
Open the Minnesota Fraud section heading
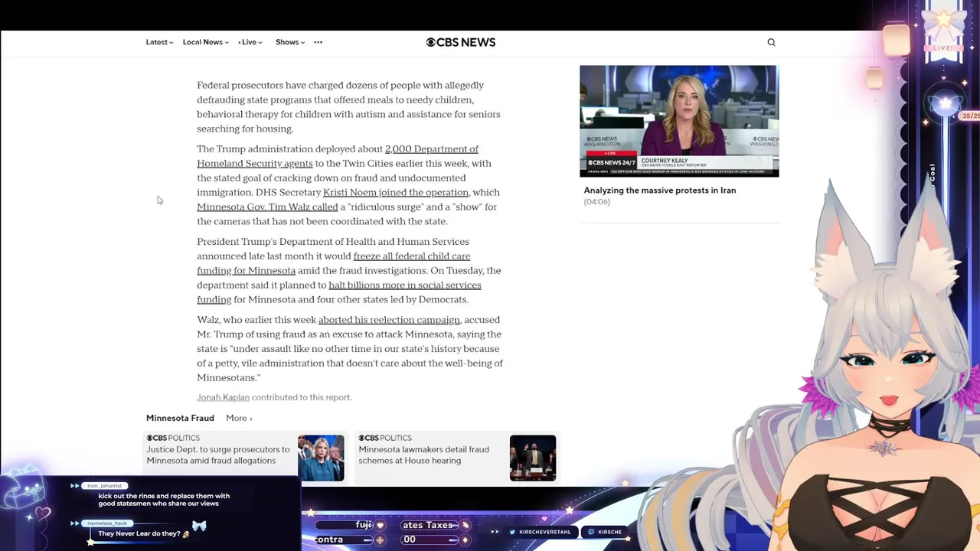point(180,418)
